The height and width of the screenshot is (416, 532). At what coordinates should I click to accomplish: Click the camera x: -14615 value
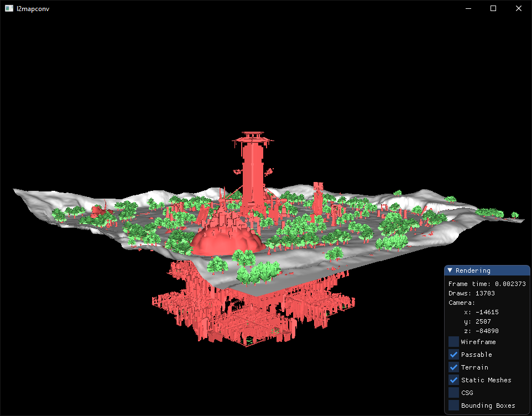click(481, 312)
